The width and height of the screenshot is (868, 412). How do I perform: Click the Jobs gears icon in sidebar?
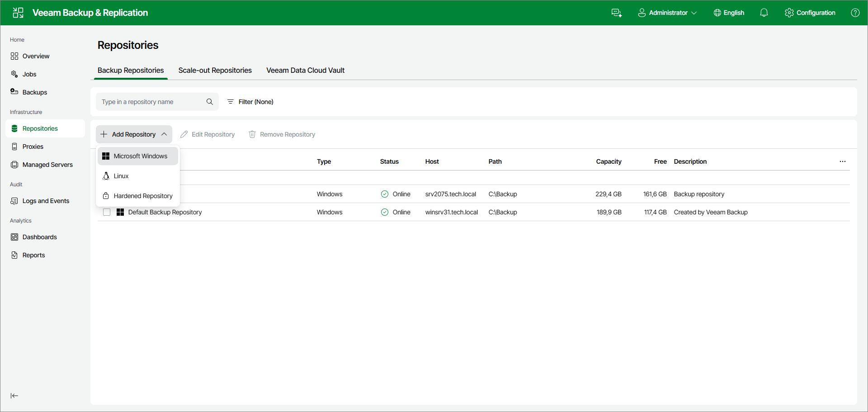[14, 74]
